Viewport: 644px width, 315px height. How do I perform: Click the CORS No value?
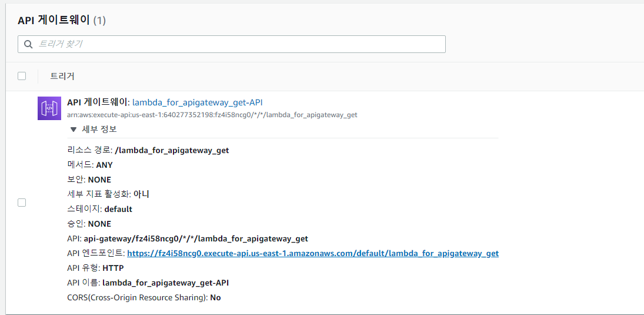pyautogui.click(x=216, y=297)
